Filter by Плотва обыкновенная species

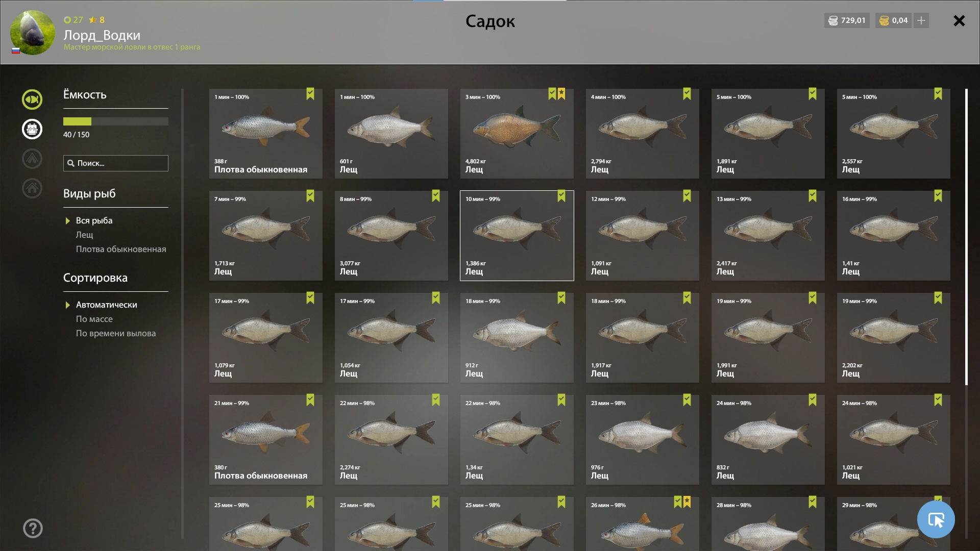[x=121, y=249]
